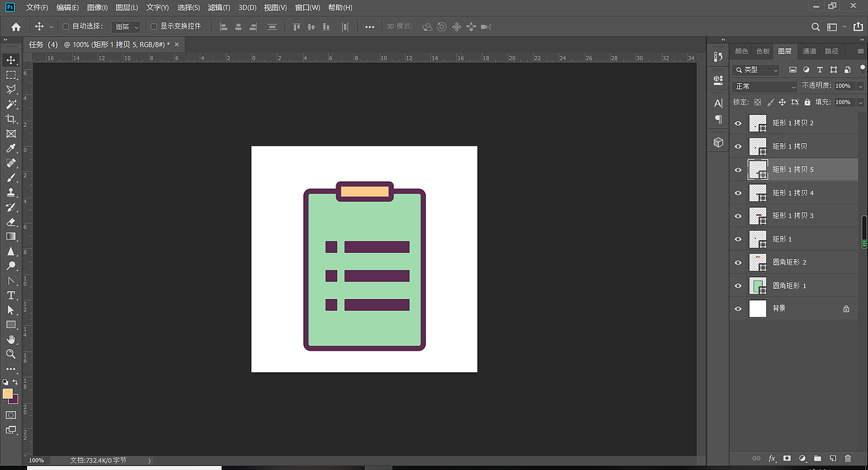Expand the Move tool preset picker arrow
Screen dimensions: 868x470
click(52, 27)
